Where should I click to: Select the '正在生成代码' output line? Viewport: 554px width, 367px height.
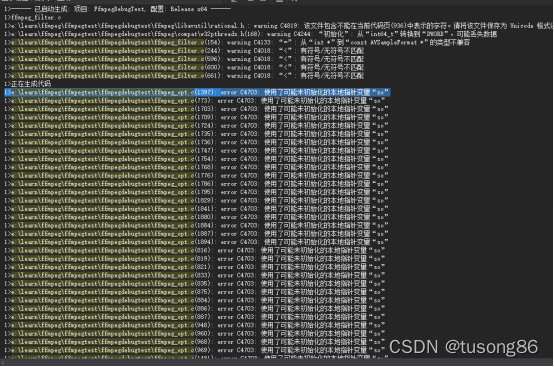[28, 84]
